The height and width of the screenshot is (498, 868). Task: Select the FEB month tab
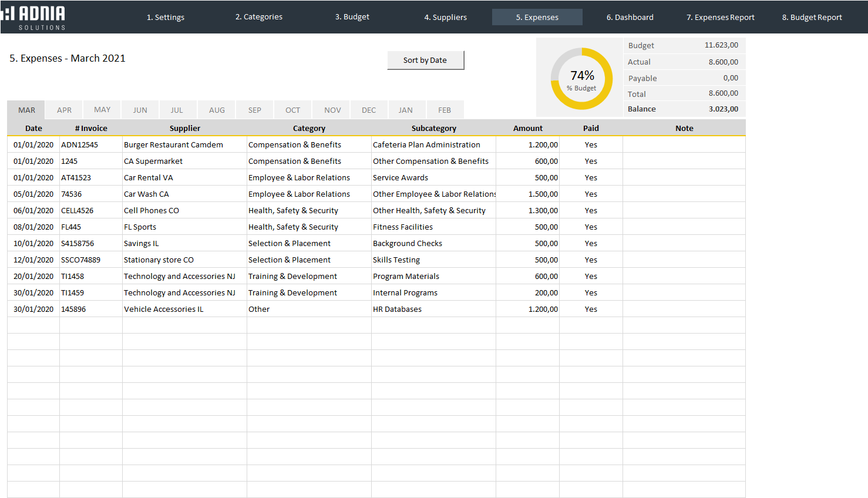[445, 110]
